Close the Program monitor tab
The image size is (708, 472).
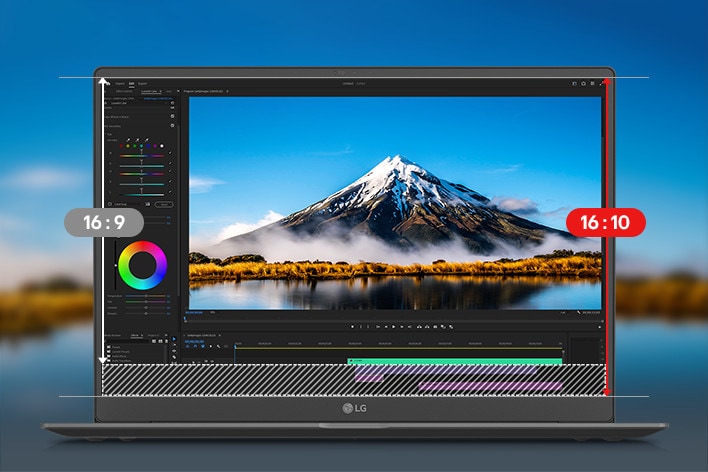pyautogui.click(x=227, y=91)
